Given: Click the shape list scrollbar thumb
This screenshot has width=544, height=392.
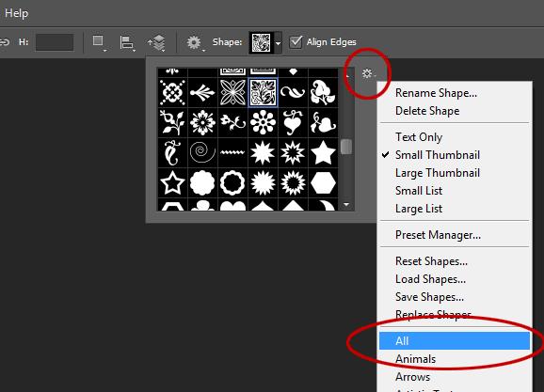Looking at the screenshot, I should [x=346, y=147].
